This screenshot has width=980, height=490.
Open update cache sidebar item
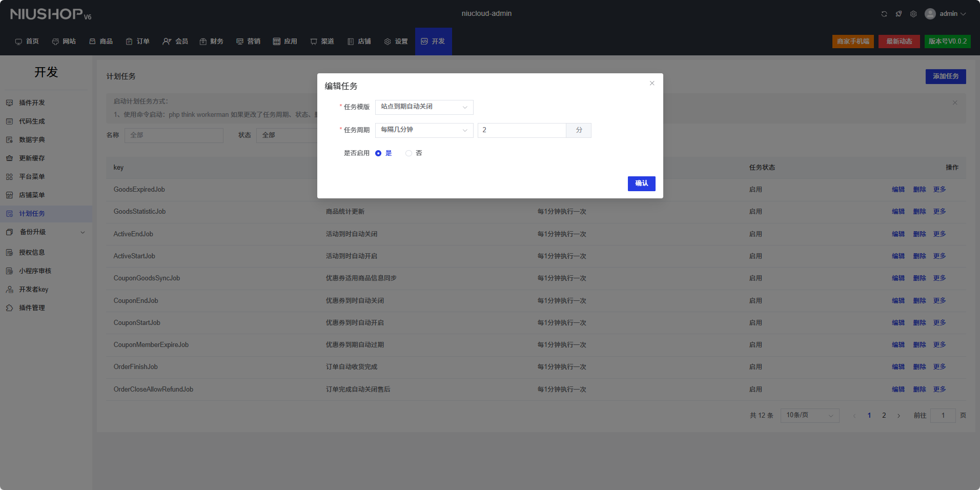(32, 158)
